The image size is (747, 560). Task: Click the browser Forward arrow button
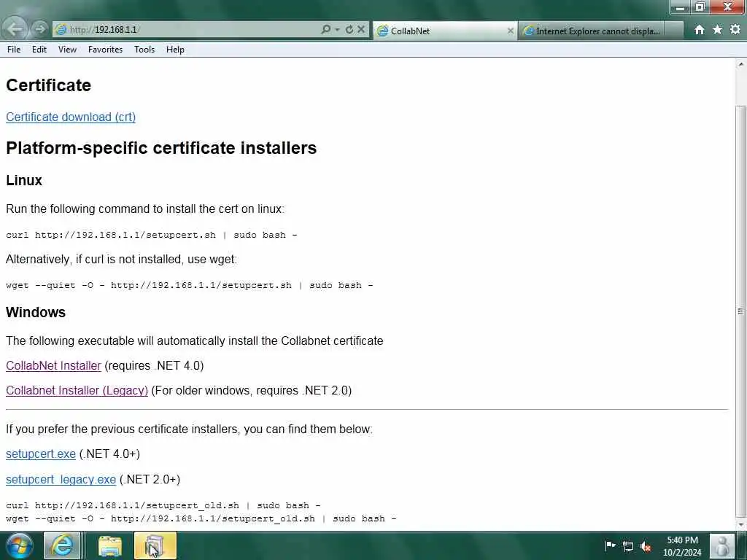click(x=40, y=29)
